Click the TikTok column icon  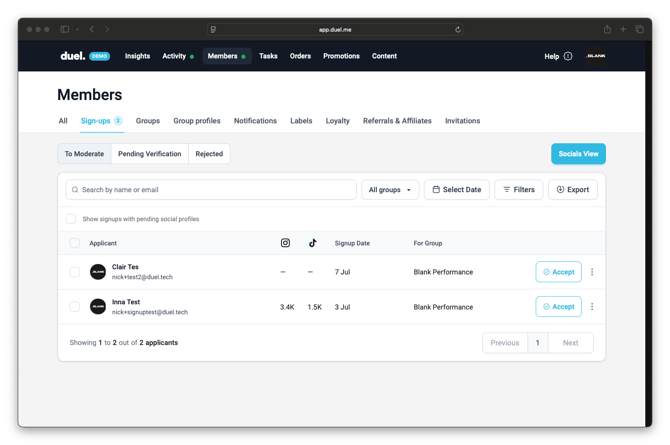(313, 243)
